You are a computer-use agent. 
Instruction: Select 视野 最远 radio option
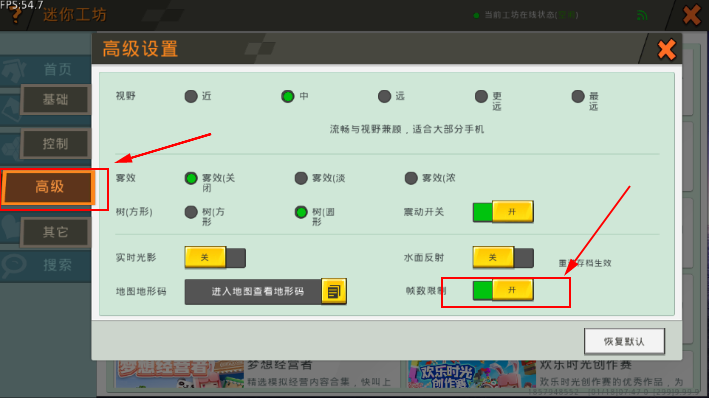[x=578, y=96]
